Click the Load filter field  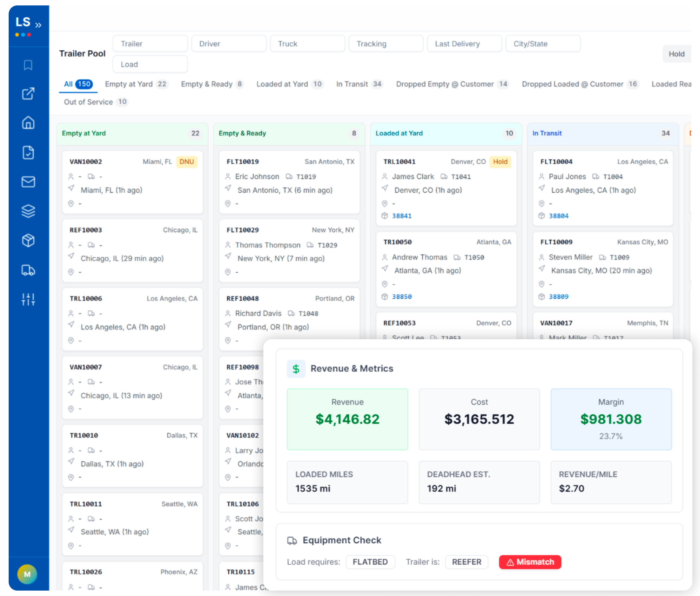(x=150, y=64)
